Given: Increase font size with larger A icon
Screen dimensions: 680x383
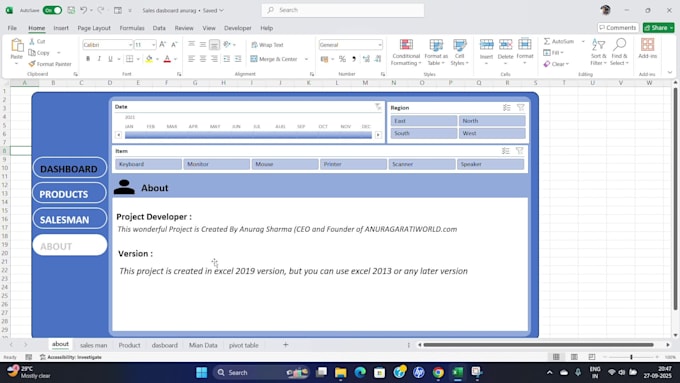Looking at the screenshot, I should pyautogui.click(x=163, y=44).
